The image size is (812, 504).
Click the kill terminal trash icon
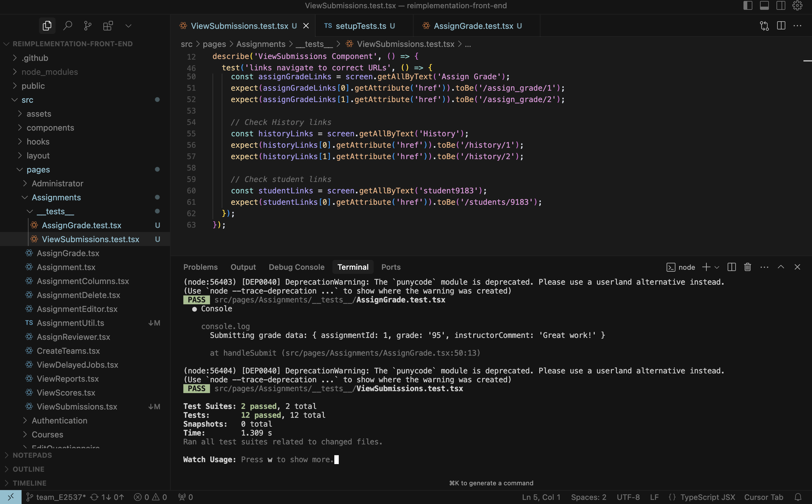747,267
